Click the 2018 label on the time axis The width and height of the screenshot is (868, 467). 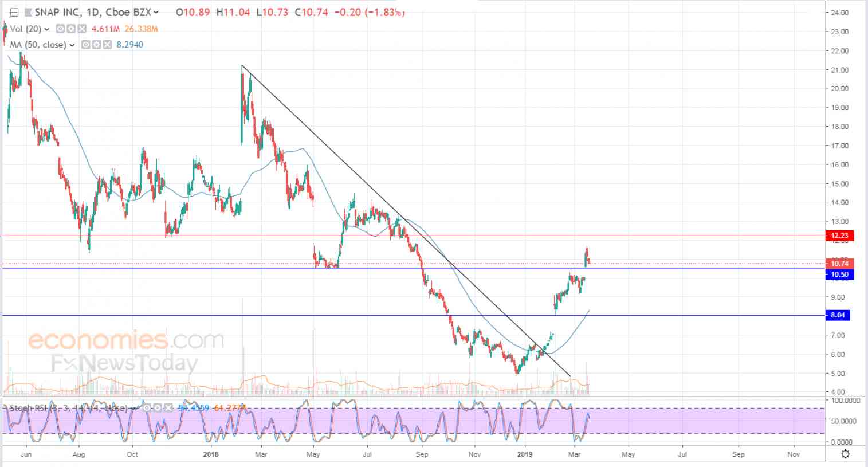click(211, 454)
